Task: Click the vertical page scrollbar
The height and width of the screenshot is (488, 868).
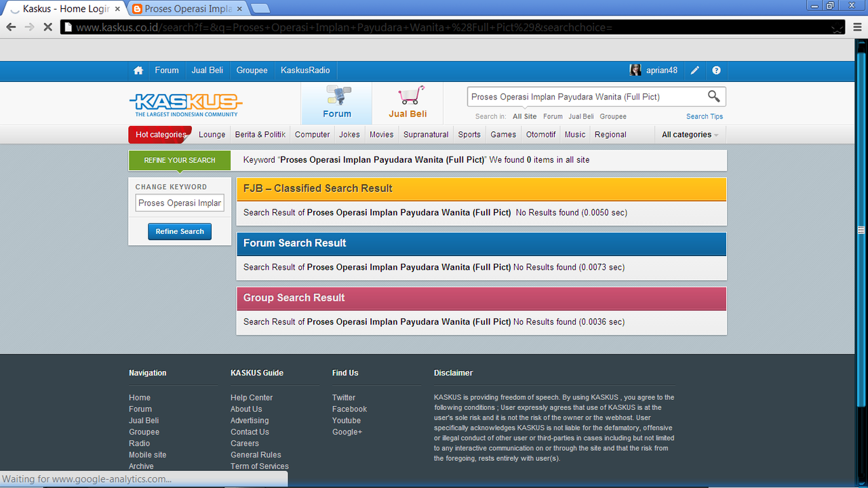Action: (861, 230)
